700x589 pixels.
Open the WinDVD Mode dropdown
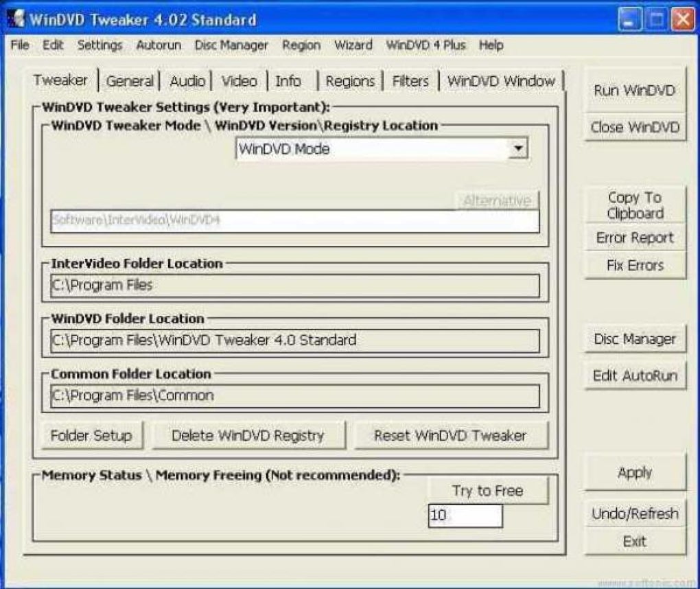coord(520,148)
